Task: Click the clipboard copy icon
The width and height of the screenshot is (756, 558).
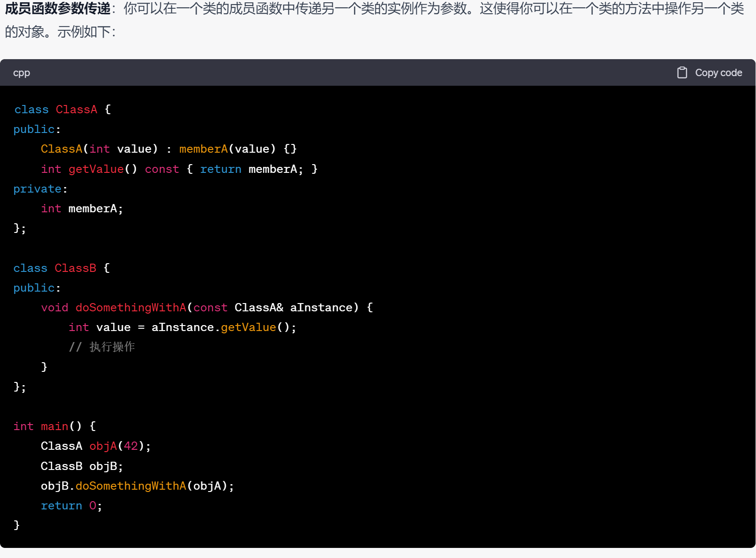Action: click(682, 72)
